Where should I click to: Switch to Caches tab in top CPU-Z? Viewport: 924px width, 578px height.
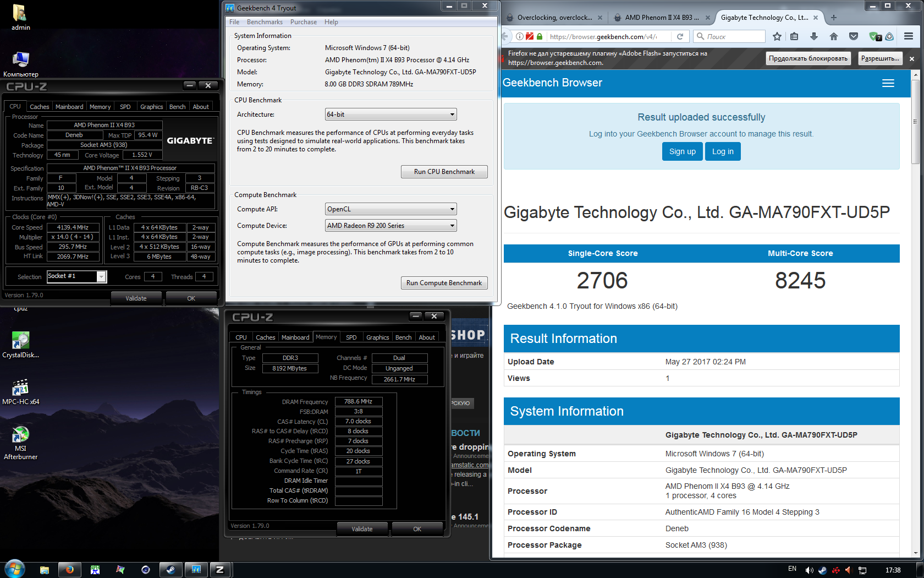point(39,107)
